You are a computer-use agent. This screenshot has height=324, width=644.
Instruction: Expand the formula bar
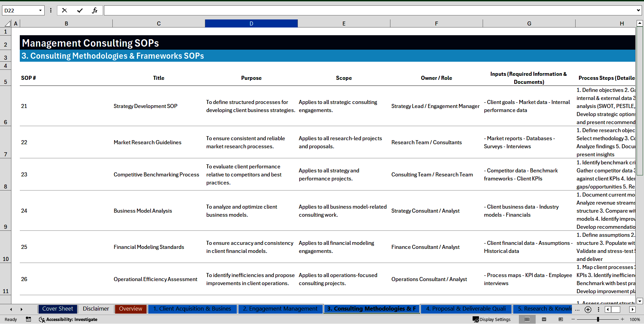click(x=638, y=10)
